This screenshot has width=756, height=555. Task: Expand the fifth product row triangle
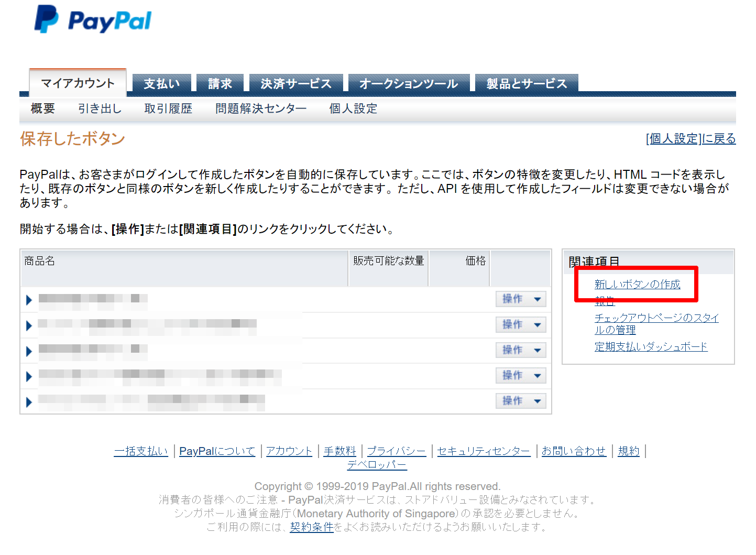pyautogui.click(x=29, y=402)
